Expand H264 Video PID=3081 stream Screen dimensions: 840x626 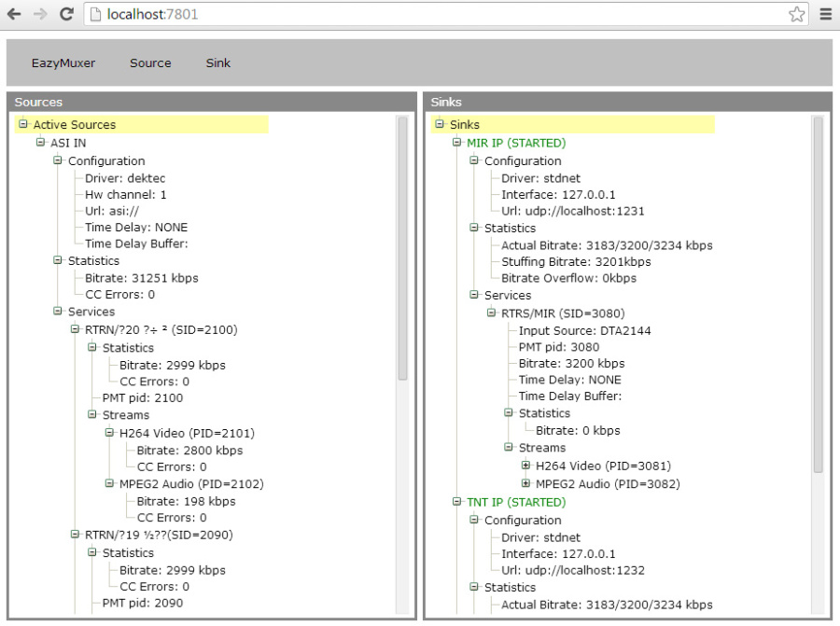(x=526, y=466)
